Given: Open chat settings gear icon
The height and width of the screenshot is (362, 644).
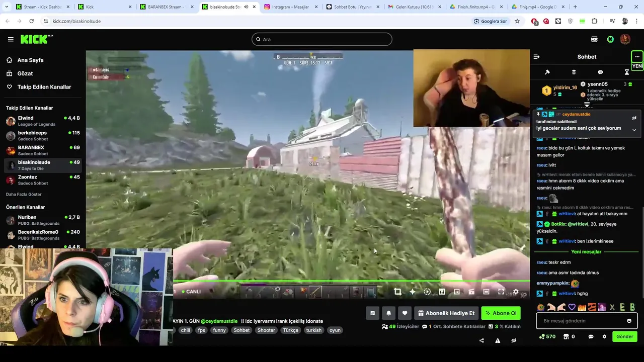Looking at the screenshot, I should [604, 337].
